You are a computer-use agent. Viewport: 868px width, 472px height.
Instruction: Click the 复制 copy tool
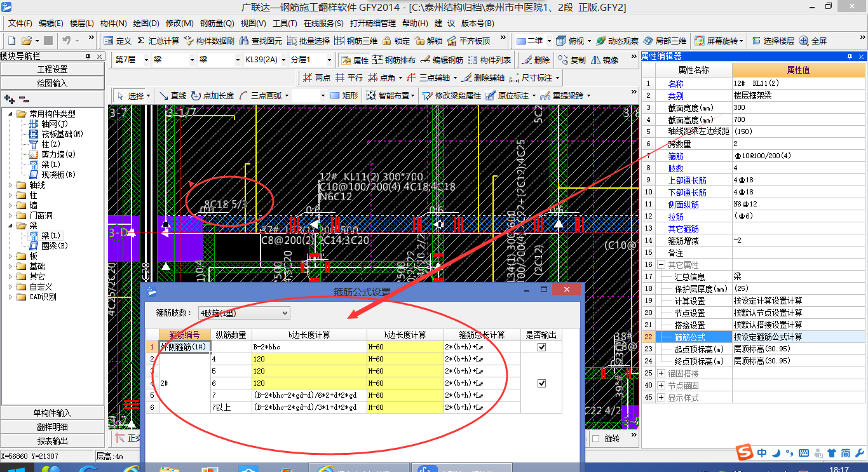(572, 60)
